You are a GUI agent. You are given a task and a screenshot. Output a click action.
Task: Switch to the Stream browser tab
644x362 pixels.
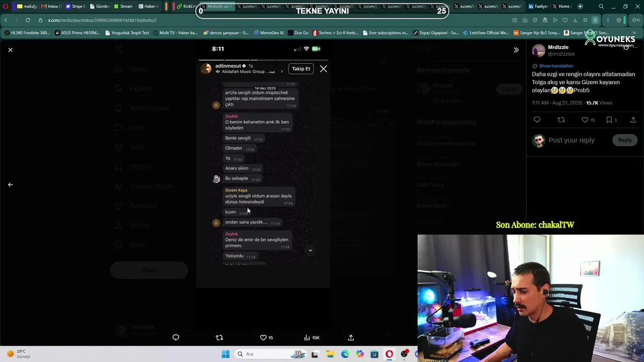(123, 7)
